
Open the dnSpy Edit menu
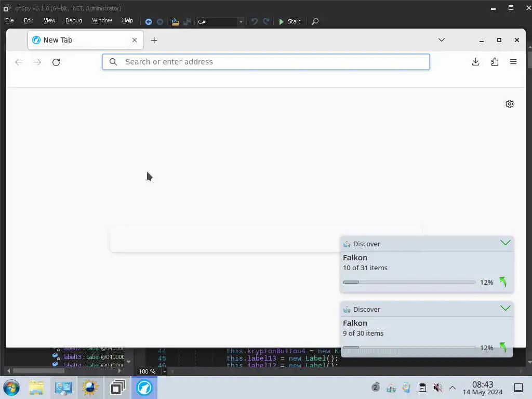pos(29,21)
